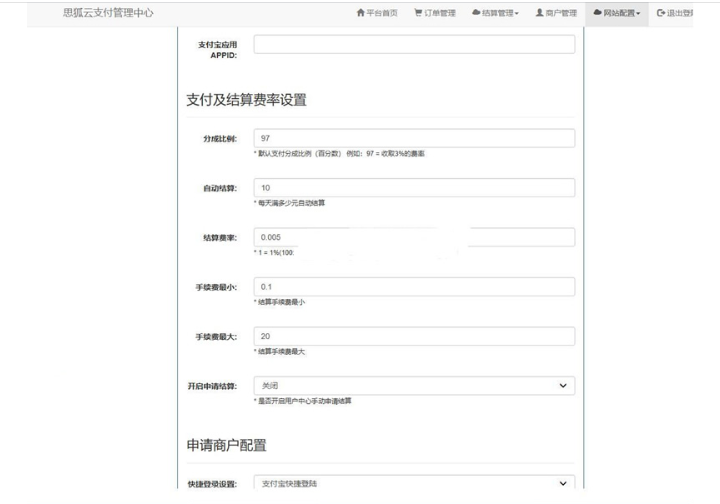Open the 思狐云支付管理中心 brand link
The width and height of the screenshot is (720, 504).
tap(108, 13)
